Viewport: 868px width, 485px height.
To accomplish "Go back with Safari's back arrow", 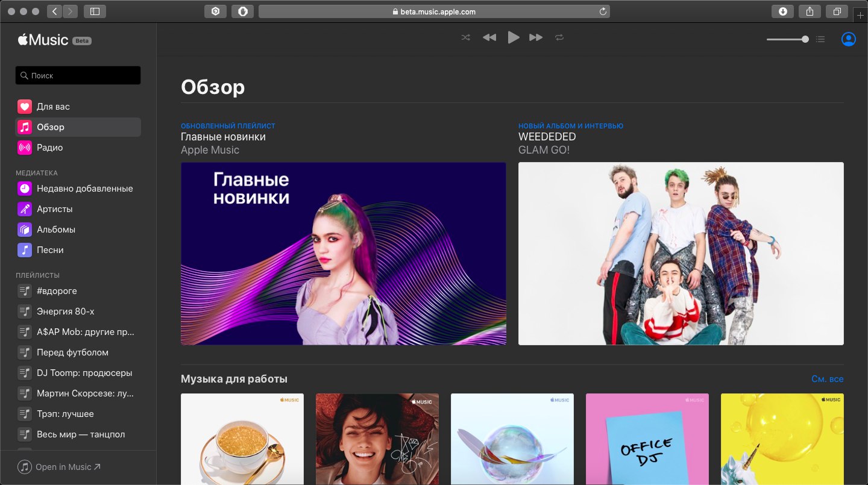I will pos(54,11).
